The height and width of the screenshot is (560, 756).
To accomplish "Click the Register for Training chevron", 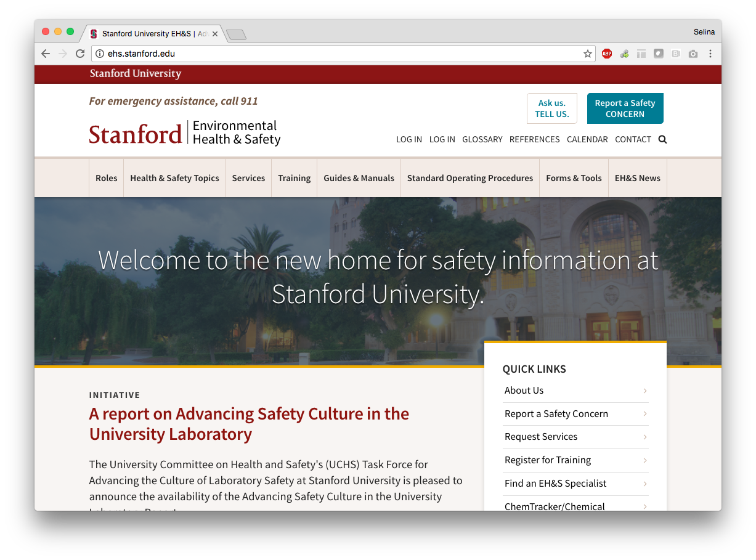I will [x=645, y=460].
